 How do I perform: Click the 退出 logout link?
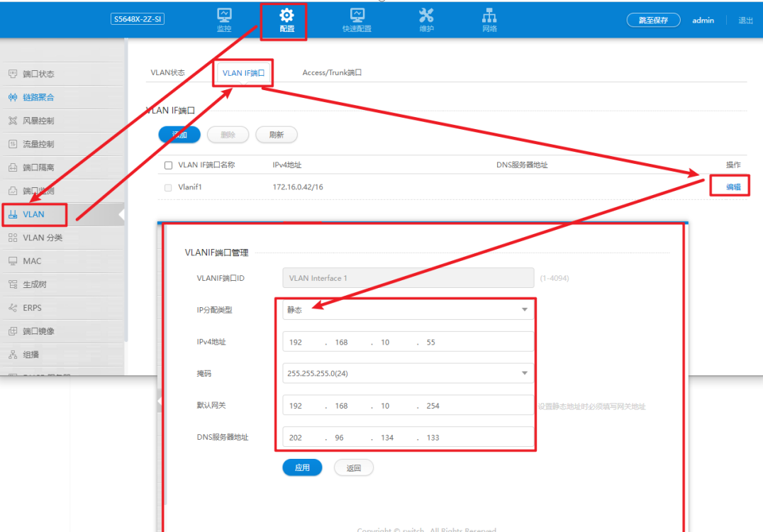[x=745, y=21]
